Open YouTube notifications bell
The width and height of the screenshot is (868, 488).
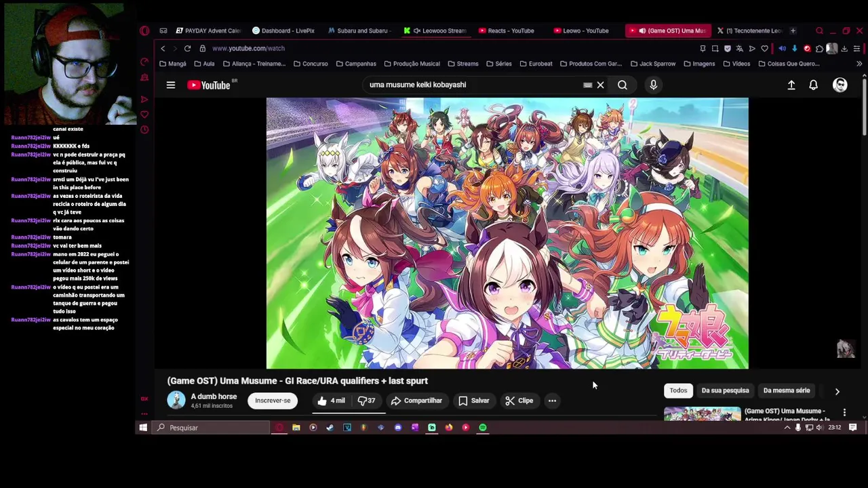[x=813, y=85]
